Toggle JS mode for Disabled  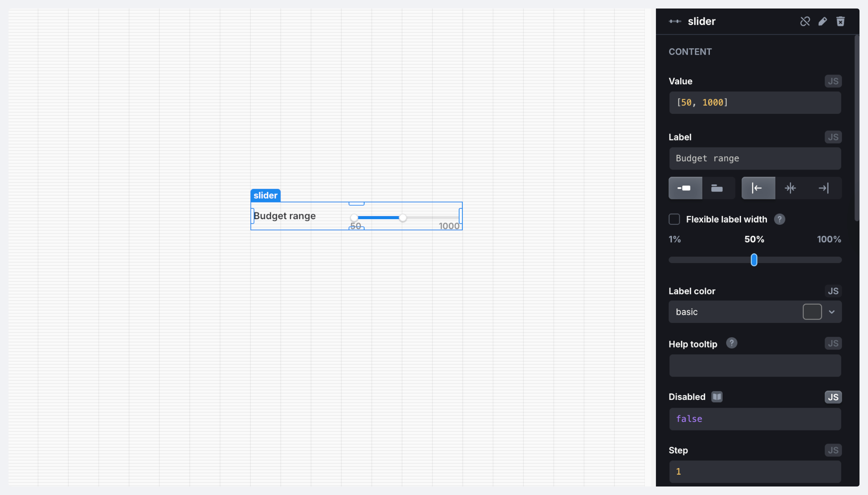(833, 397)
